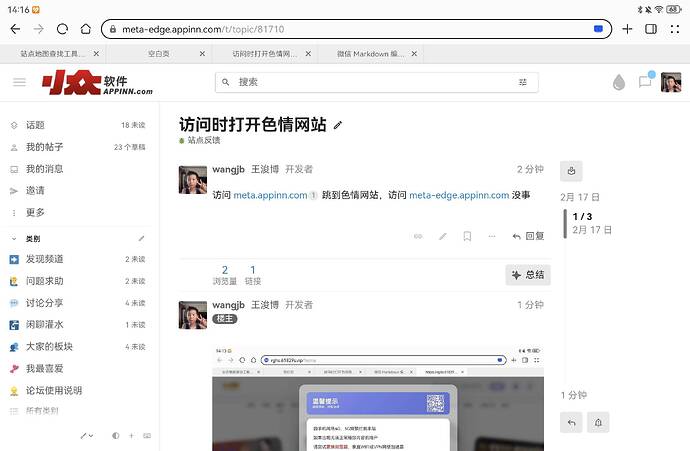This screenshot has height=451, width=690.
Task: Toggle topic notification bell in timeline
Action: [x=598, y=422]
